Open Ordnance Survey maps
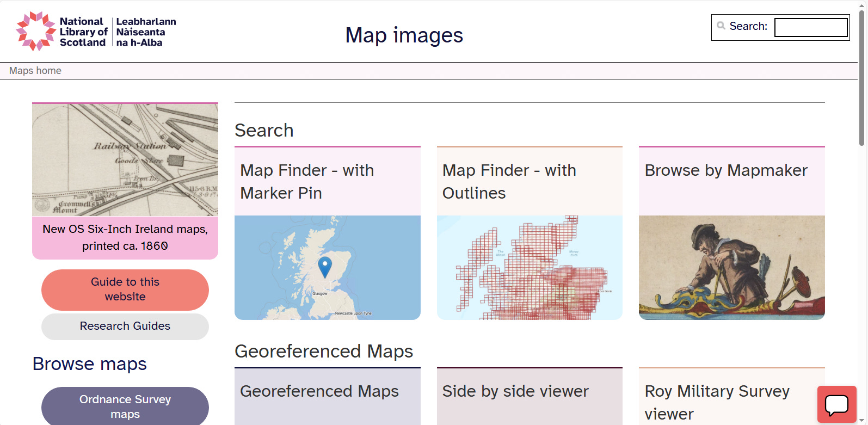The width and height of the screenshot is (868, 425). (125, 406)
